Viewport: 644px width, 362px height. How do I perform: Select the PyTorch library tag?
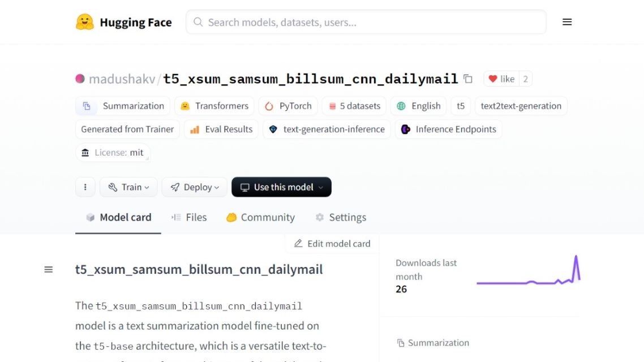click(x=287, y=106)
